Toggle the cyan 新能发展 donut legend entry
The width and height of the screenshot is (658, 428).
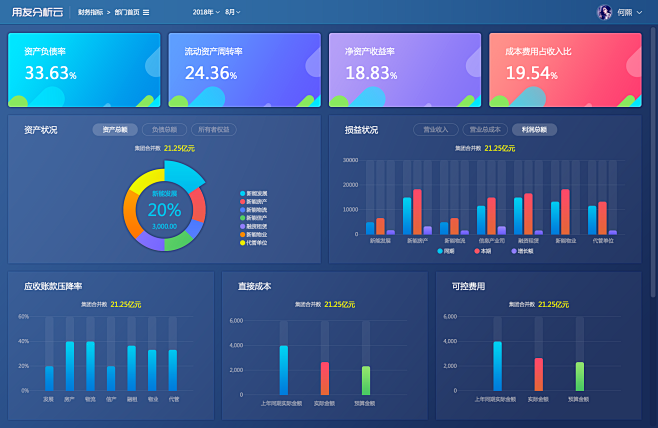[x=253, y=193]
